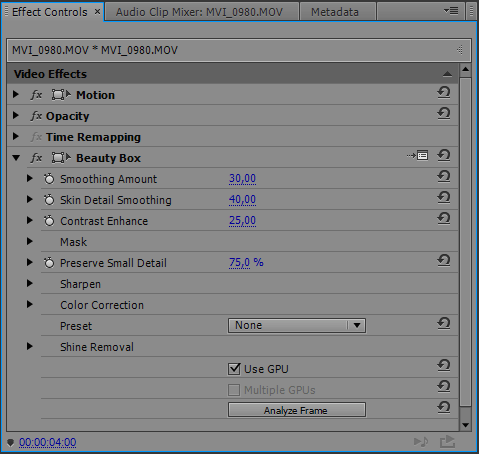Expand the Sharpen group
This screenshot has width=479, height=454.
point(30,284)
